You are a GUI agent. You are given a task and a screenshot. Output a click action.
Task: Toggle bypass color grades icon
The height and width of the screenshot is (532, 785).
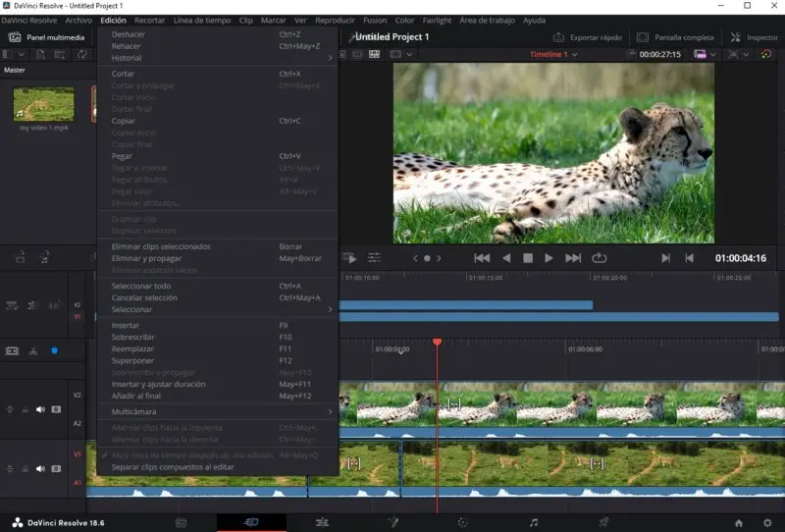click(x=766, y=54)
